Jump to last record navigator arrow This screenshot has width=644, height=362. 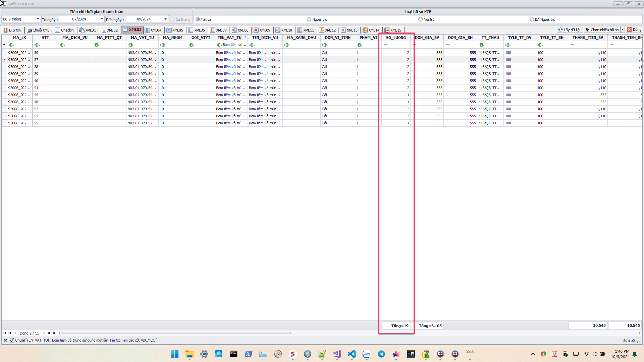pos(55,333)
